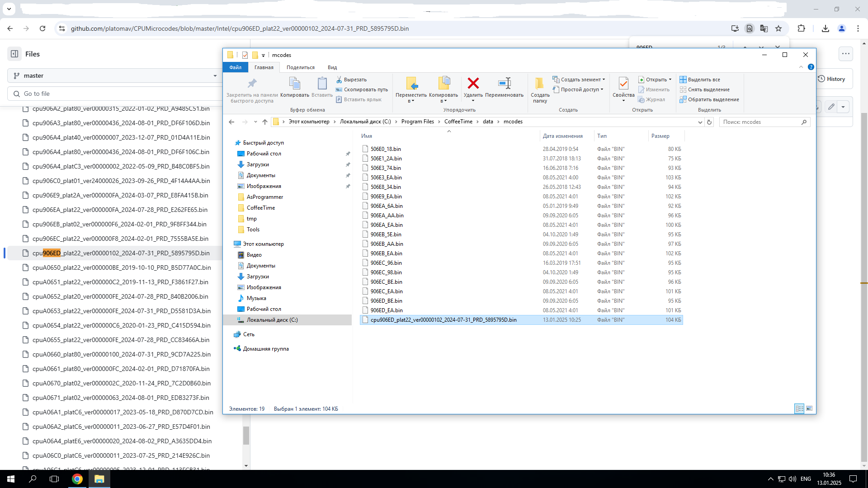Switch to details list view mode
The height and width of the screenshot is (488, 868).
click(799, 408)
